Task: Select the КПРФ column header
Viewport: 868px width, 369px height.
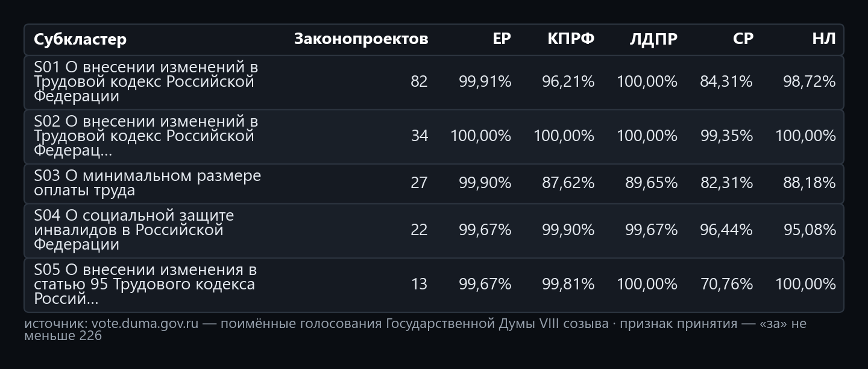Action: click(x=571, y=39)
